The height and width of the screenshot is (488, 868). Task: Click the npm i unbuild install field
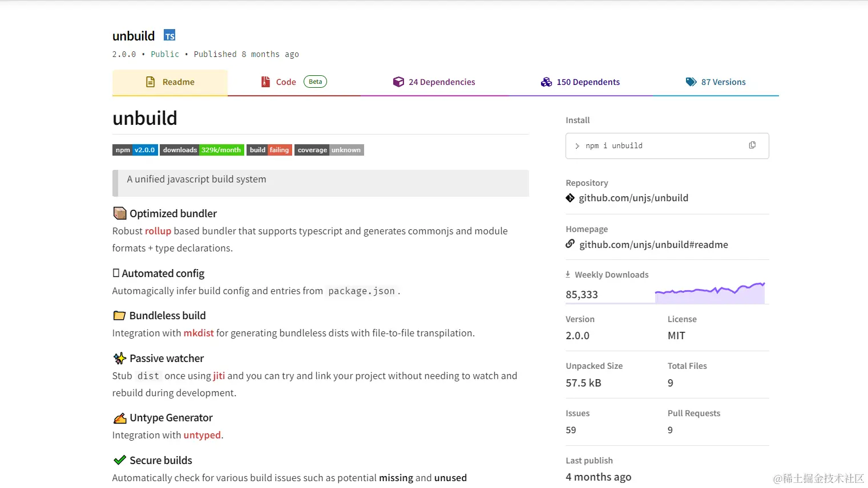click(x=656, y=146)
